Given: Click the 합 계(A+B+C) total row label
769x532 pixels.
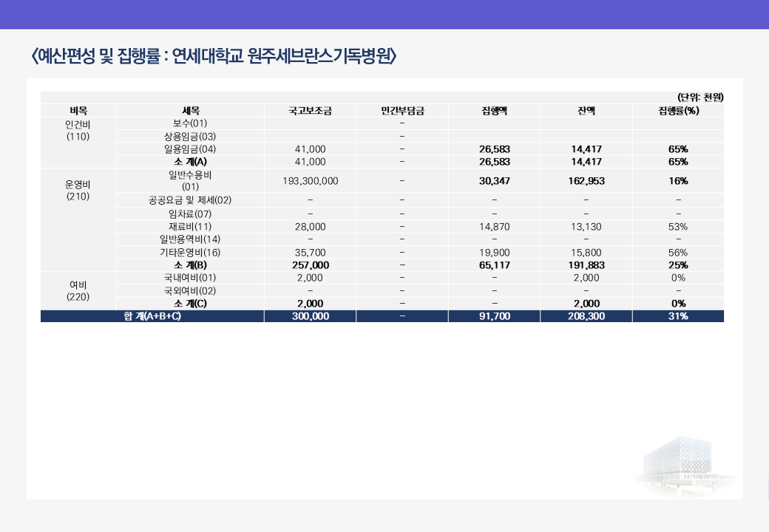Looking at the screenshot, I should point(152,316).
